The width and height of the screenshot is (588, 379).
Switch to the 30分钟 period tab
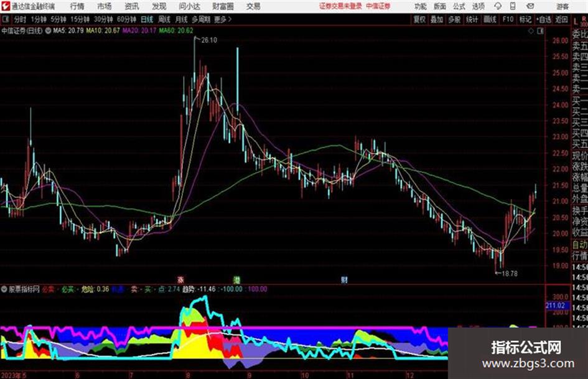tap(103, 19)
